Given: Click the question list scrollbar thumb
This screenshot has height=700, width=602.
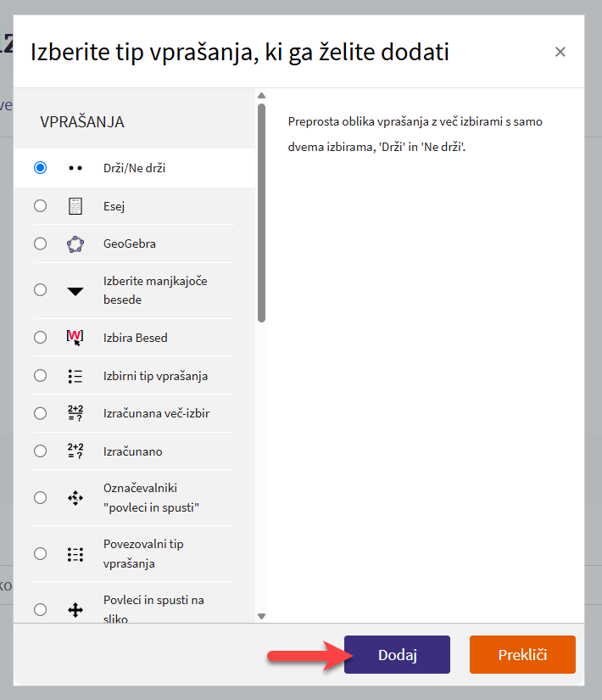Looking at the screenshot, I should point(261,212).
